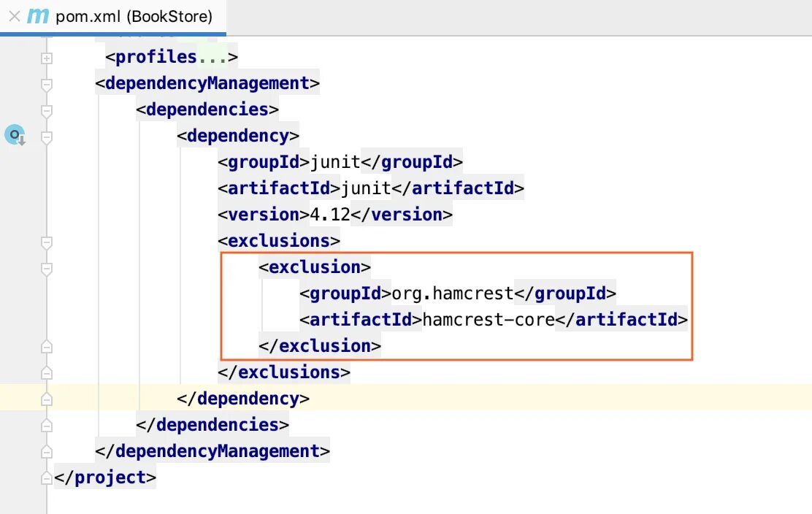The height and width of the screenshot is (514, 812).
Task: Collapse the dependencyManagement opening tag
Action: pyautogui.click(x=47, y=85)
